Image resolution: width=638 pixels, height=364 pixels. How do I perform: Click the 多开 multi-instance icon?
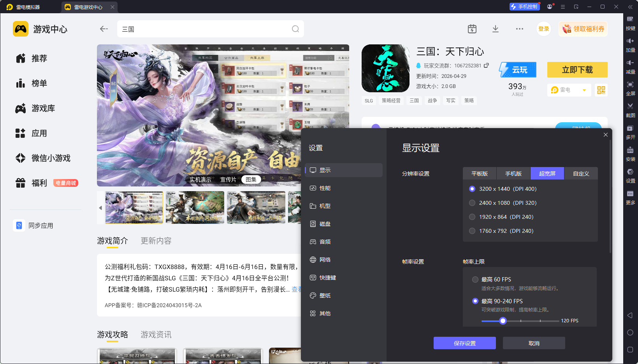pos(630,132)
